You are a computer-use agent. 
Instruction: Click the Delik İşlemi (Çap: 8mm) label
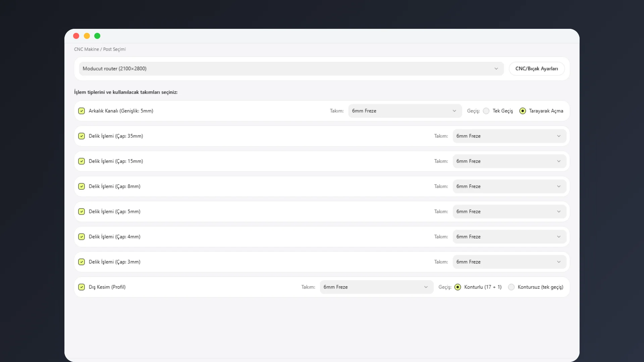point(114,186)
